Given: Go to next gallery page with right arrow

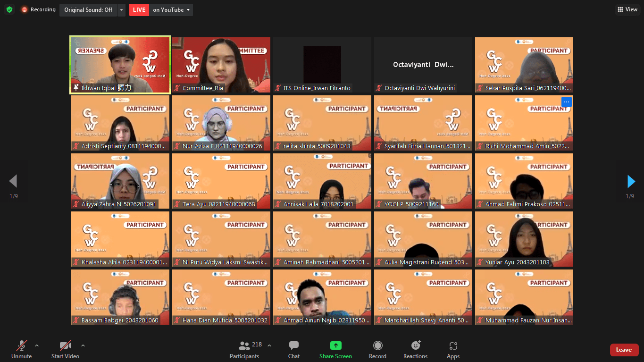Looking at the screenshot, I should click(x=631, y=181).
